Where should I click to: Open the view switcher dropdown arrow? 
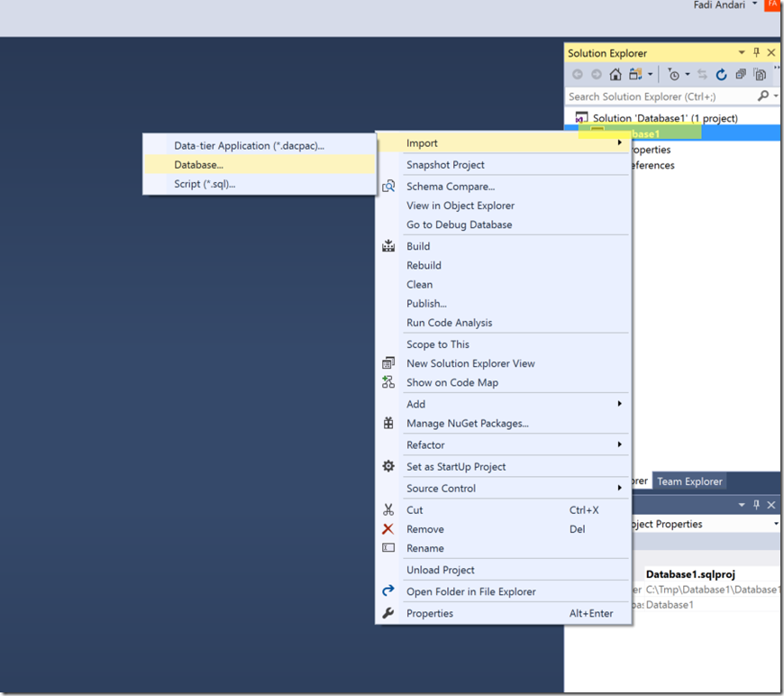click(650, 75)
